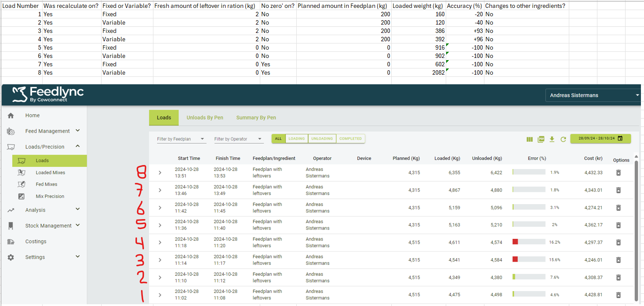644x306 pixels.
Task: Click the 15.6% error bar
Action: pyautogui.click(x=529, y=259)
